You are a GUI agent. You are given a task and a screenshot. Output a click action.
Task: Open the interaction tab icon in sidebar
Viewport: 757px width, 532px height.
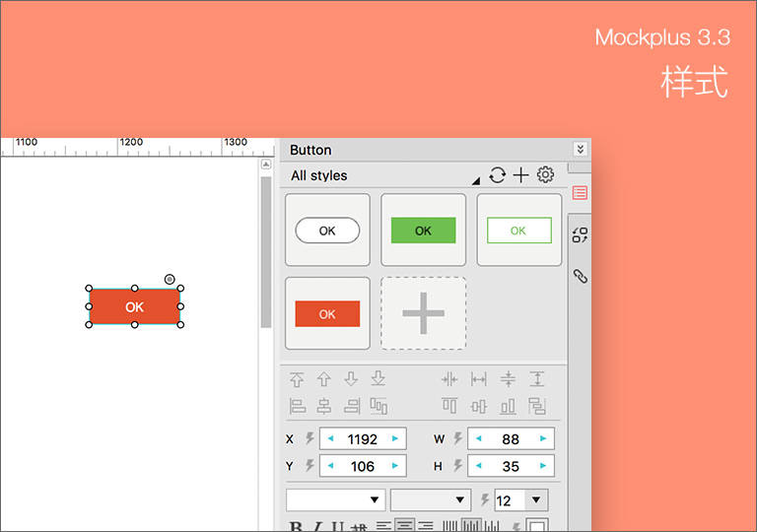pyautogui.click(x=580, y=234)
